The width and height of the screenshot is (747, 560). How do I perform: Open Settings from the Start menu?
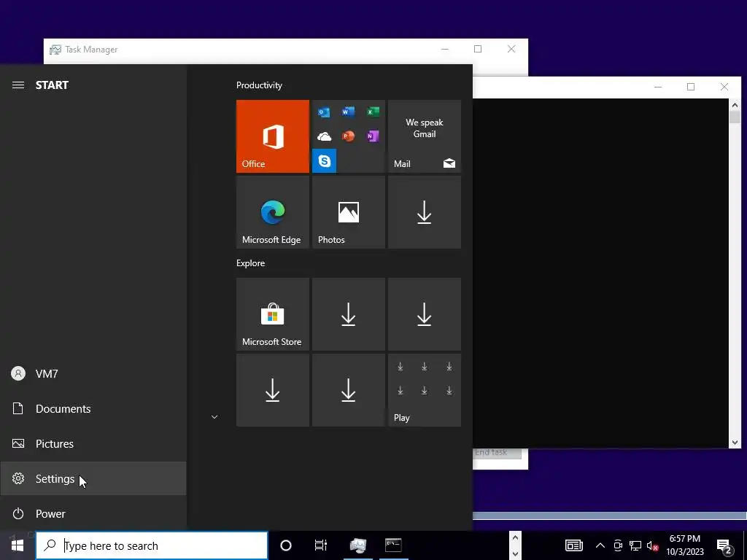[93, 478]
